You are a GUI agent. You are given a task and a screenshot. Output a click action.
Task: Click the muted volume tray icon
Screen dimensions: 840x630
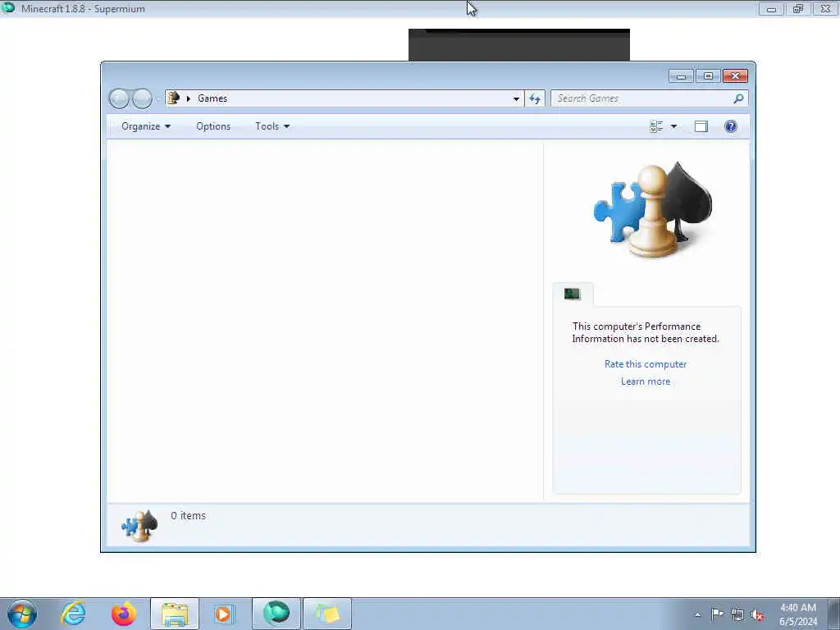757,614
